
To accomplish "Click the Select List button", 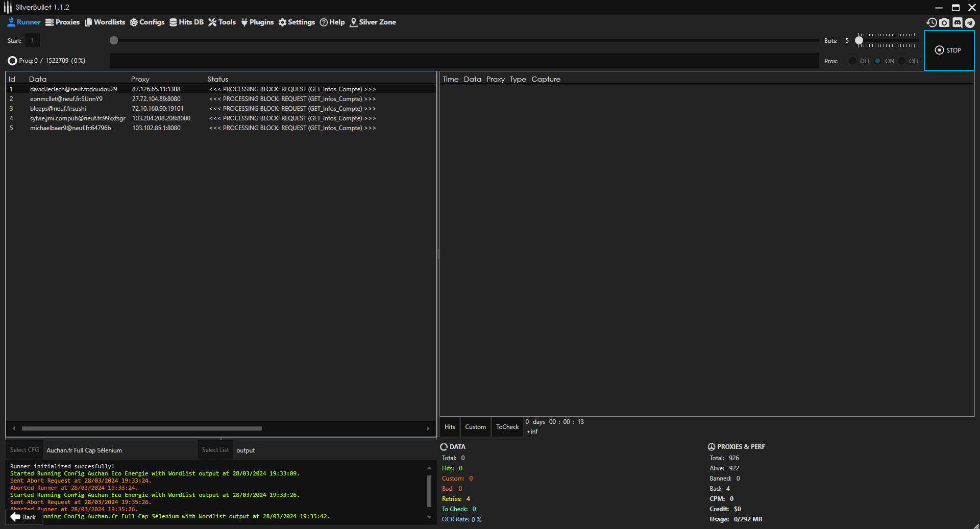I will [x=215, y=450].
